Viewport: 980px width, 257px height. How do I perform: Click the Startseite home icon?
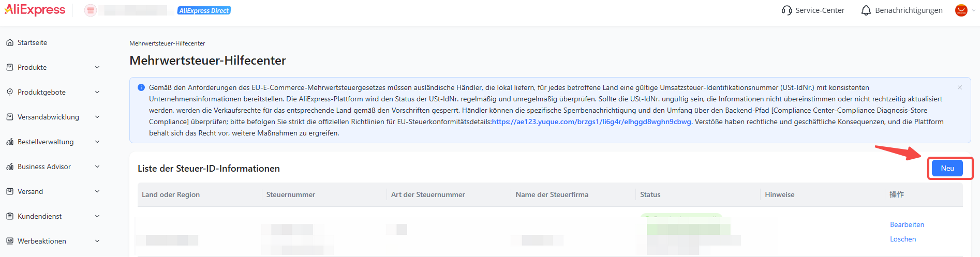click(x=10, y=42)
